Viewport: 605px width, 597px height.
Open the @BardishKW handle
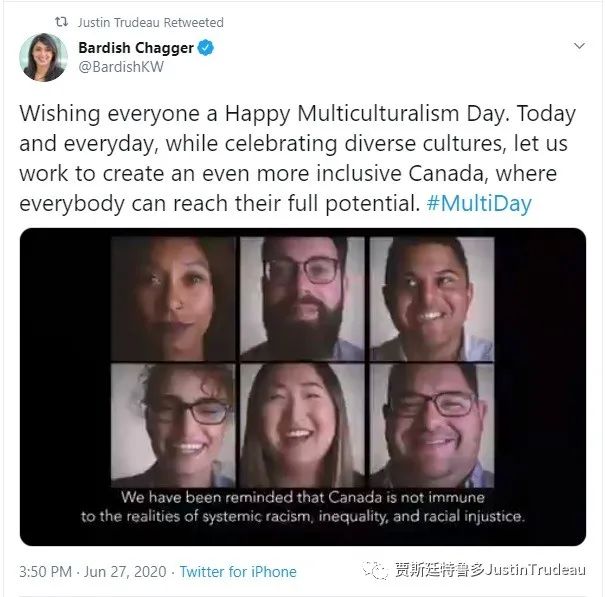(121, 67)
